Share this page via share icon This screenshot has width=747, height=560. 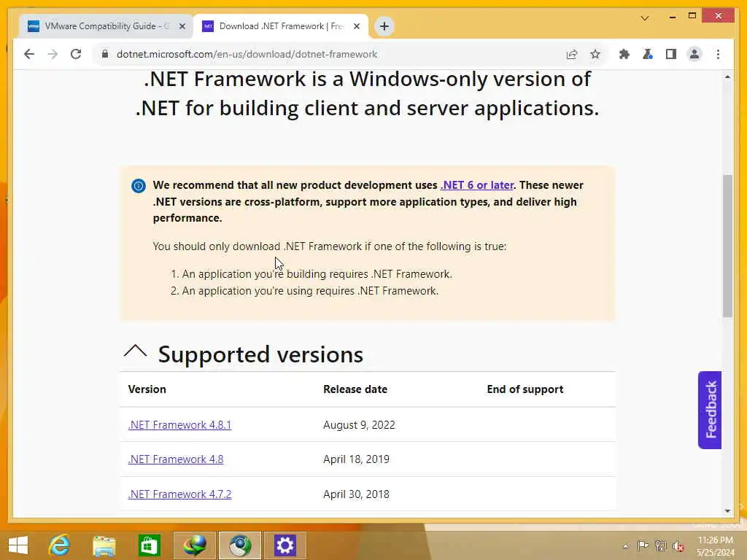click(572, 54)
